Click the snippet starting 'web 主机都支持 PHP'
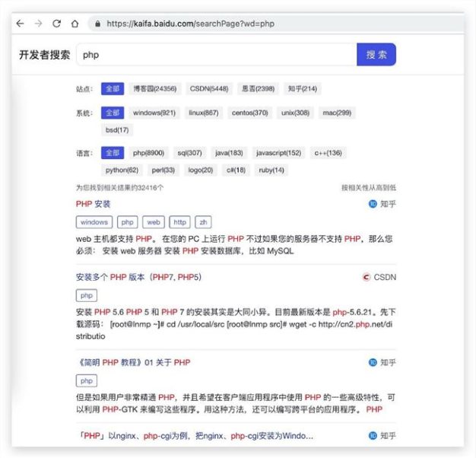 pyautogui.click(x=234, y=245)
